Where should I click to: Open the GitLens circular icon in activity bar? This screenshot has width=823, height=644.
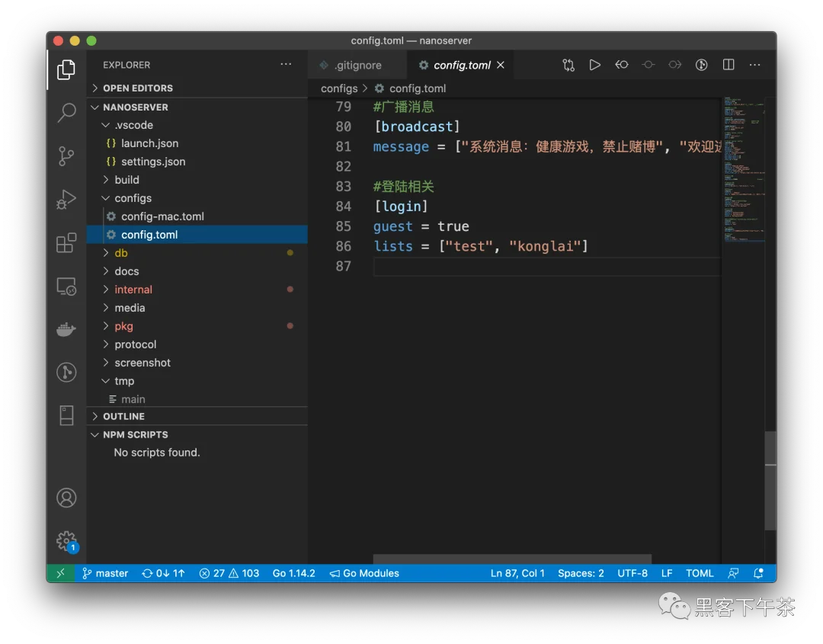(x=66, y=372)
